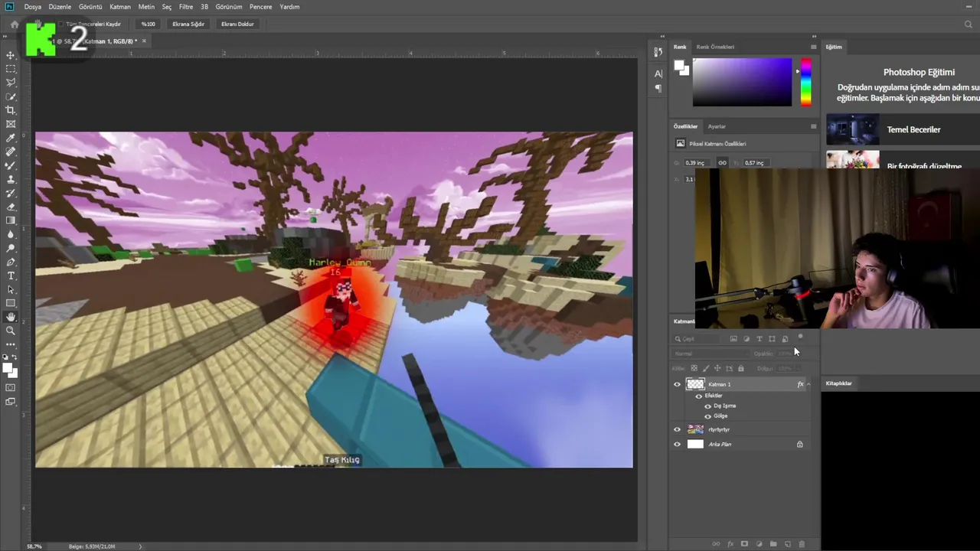
Task: Select the Frame tool
Action: [11, 124]
